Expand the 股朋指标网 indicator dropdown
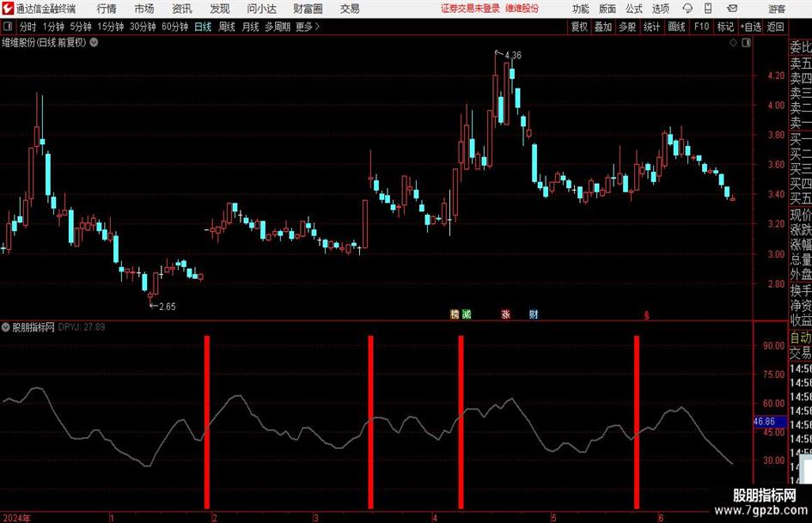The image size is (812, 523). (5, 326)
